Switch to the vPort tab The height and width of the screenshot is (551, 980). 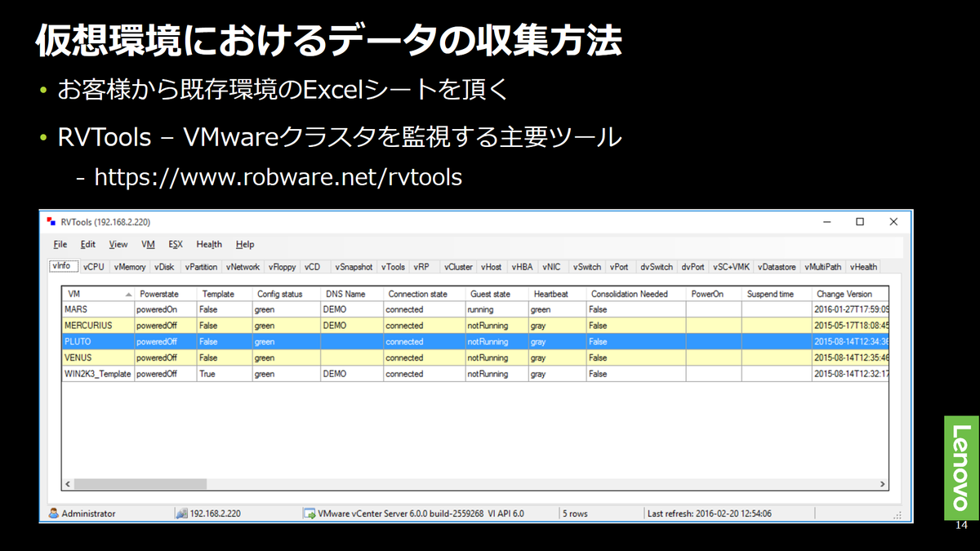coord(619,267)
